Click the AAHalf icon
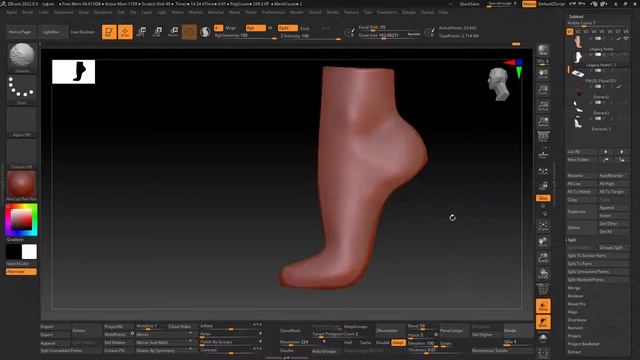640x360 pixels. pos(543,122)
